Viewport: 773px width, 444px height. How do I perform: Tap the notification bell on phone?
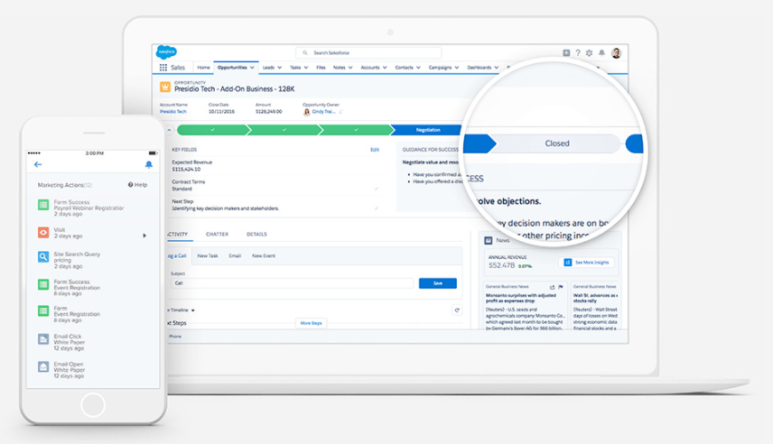pyautogui.click(x=149, y=164)
